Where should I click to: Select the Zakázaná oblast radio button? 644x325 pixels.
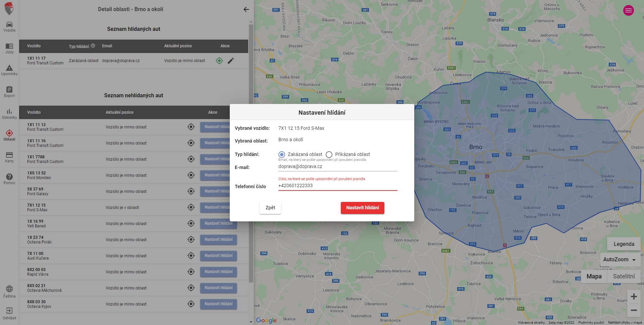pos(282,155)
